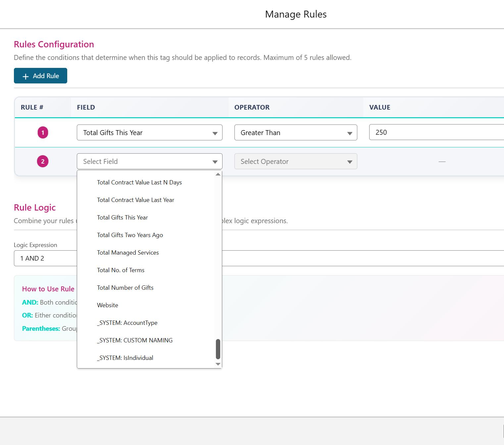Screen dimensions: 504x445
Task: Pick Total No. of Terms option
Action: 121,270
